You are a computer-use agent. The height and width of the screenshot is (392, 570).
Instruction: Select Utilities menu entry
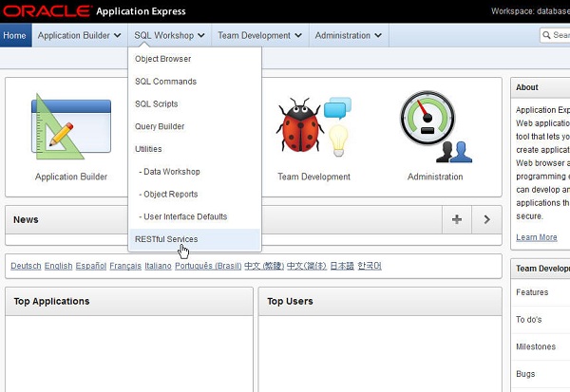[195, 149]
